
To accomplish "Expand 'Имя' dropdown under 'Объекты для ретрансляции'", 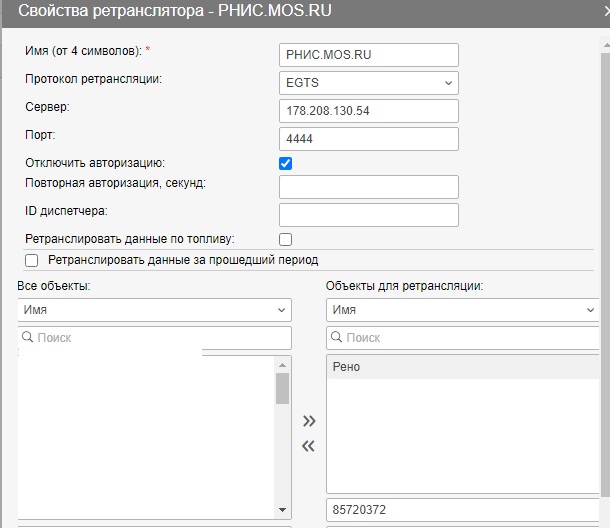I will pos(462,310).
